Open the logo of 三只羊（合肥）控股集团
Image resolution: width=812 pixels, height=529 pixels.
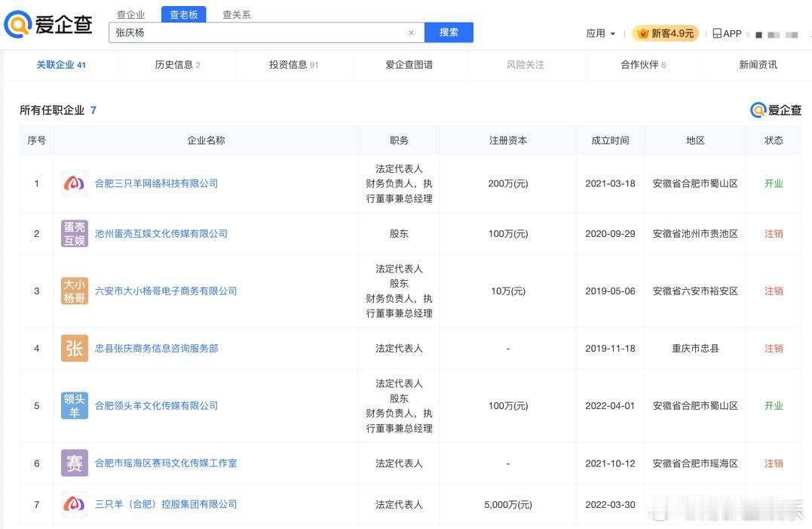pos(74,504)
